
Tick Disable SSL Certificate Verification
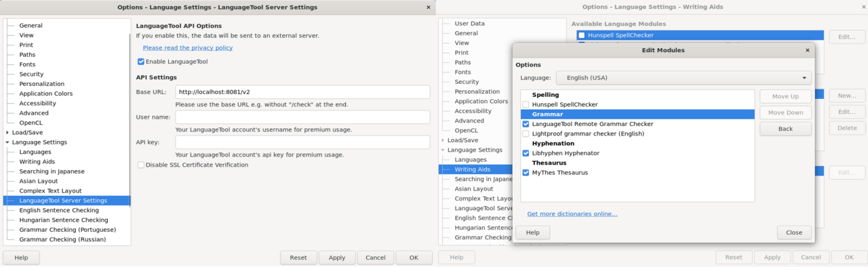141,165
